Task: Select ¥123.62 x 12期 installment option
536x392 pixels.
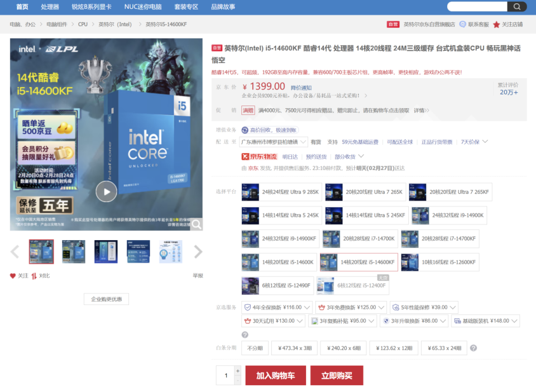Action: [x=394, y=348]
